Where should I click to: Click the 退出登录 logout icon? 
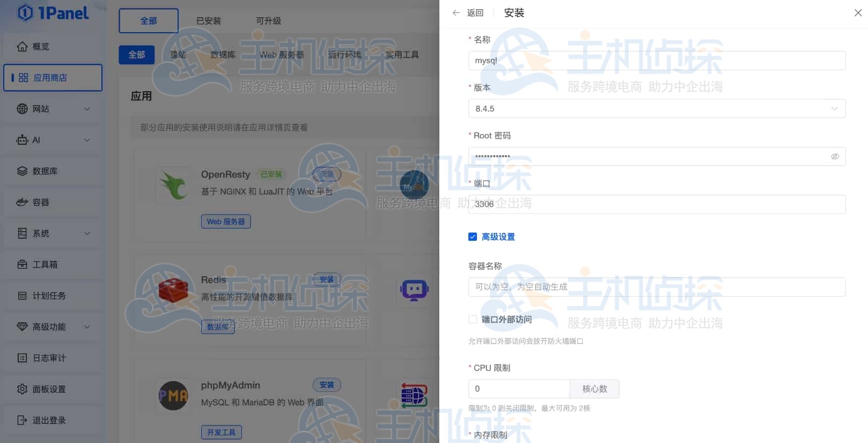(22, 420)
